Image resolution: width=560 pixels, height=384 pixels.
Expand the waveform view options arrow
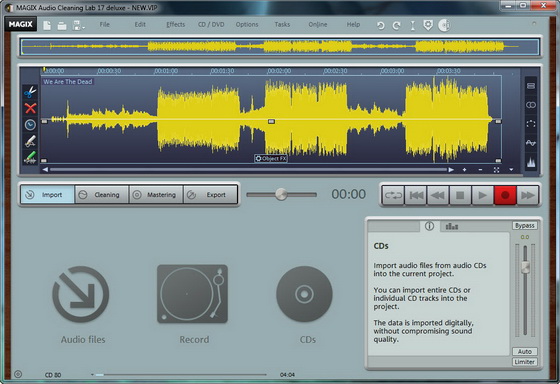[511, 170]
